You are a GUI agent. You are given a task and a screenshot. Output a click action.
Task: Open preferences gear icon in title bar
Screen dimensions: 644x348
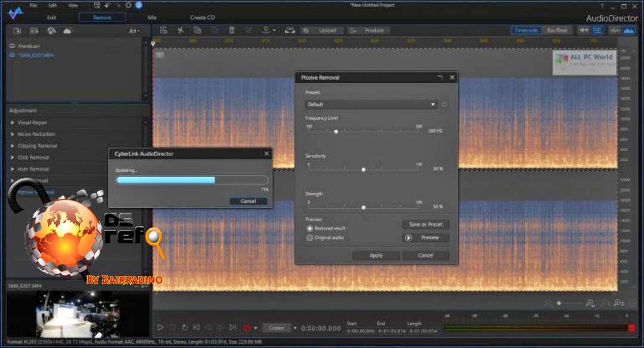tap(128, 5)
